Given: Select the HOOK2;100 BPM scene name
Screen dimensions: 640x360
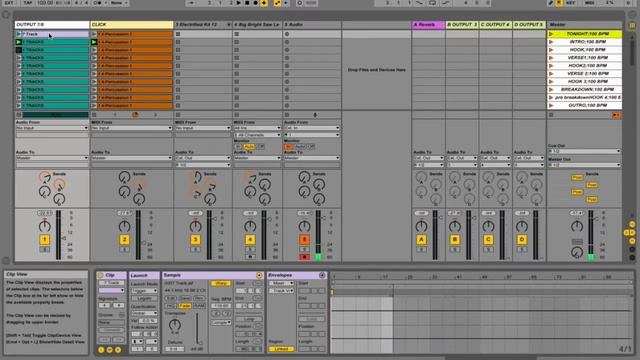Looking at the screenshot, I should pyautogui.click(x=588, y=65).
